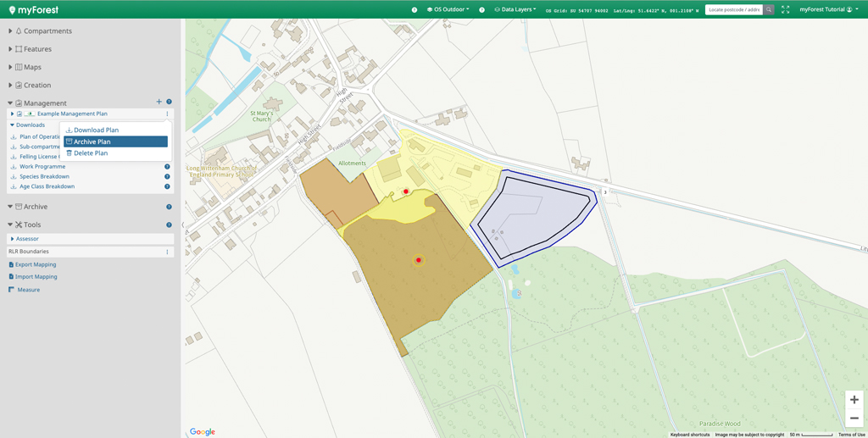Screen dimensions: 868x438
Task: Click help icon next to Species Breakdown
Action: [x=167, y=176]
